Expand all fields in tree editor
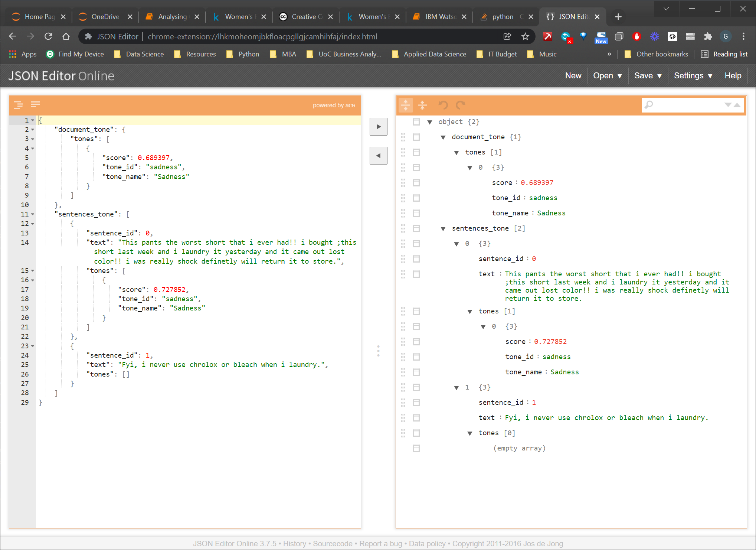Image resolution: width=756 pixels, height=550 pixels. (406, 105)
